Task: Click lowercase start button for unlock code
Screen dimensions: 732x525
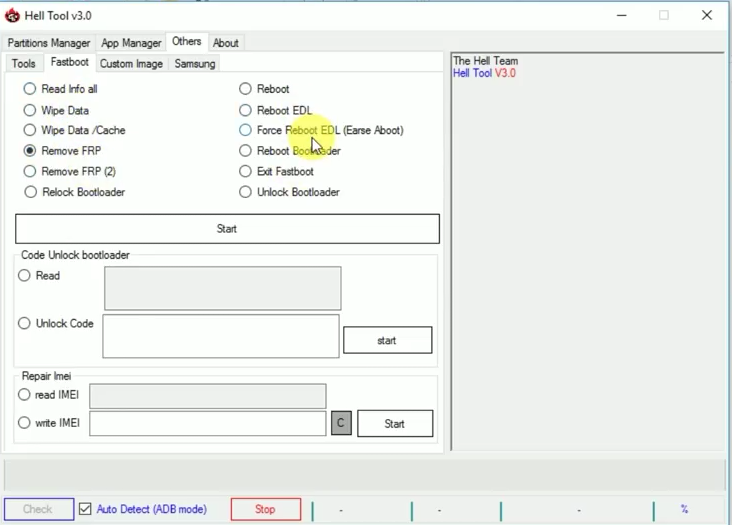Action: pos(387,340)
